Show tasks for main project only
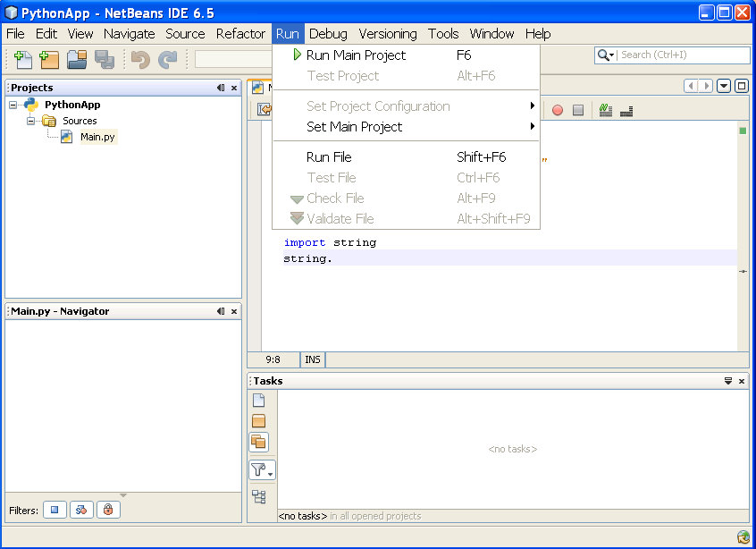This screenshot has width=756, height=549. [259, 420]
